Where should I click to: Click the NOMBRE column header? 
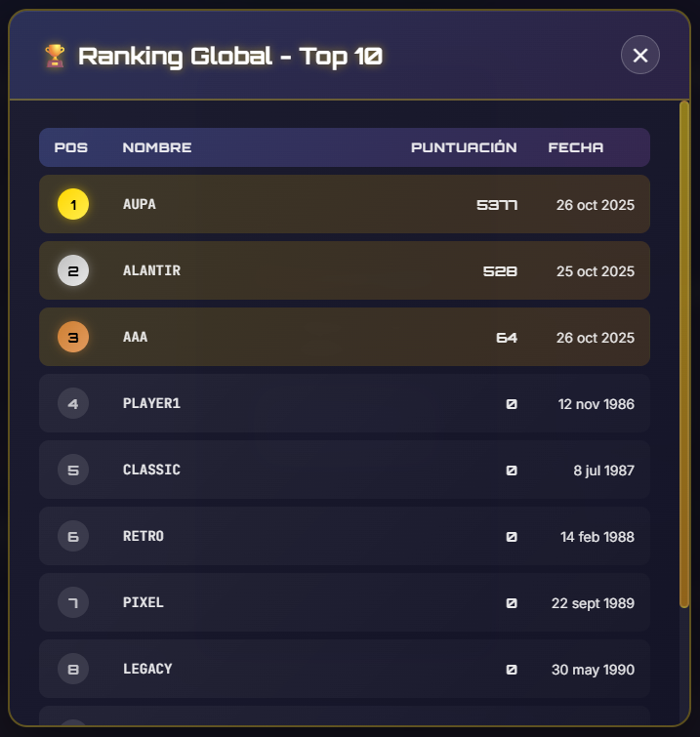coord(157,148)
